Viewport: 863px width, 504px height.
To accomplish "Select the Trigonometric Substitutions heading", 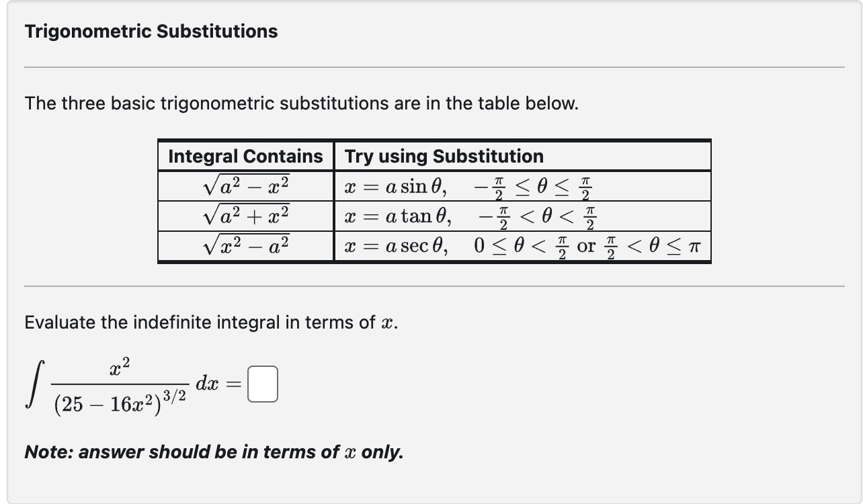I will point(149,30).
